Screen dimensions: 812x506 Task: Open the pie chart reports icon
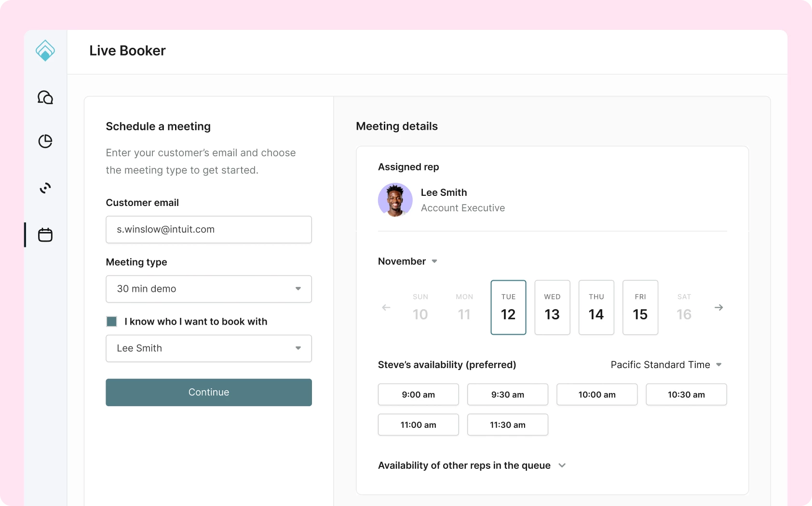click(45, 141)
